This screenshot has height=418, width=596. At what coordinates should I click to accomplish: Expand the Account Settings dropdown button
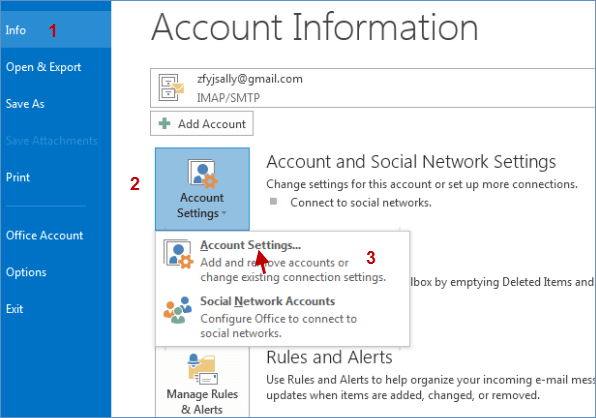point(202,189)
